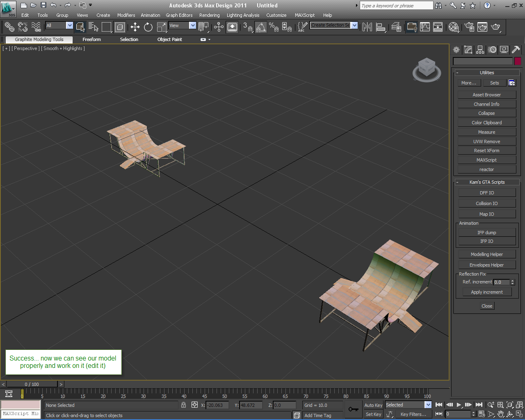The width and height of the screenshot is (525, 420).
Task: Open the Lighting Analysis menu
Action: 243,15
